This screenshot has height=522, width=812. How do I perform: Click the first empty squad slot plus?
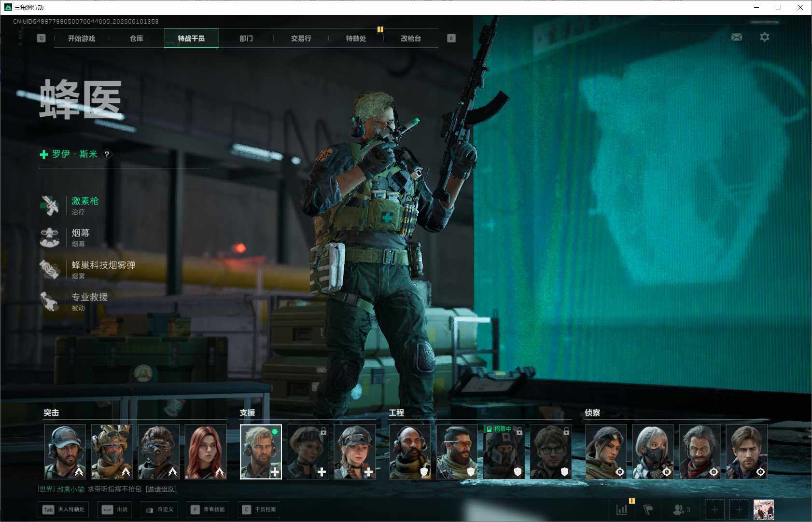[714, 509]
